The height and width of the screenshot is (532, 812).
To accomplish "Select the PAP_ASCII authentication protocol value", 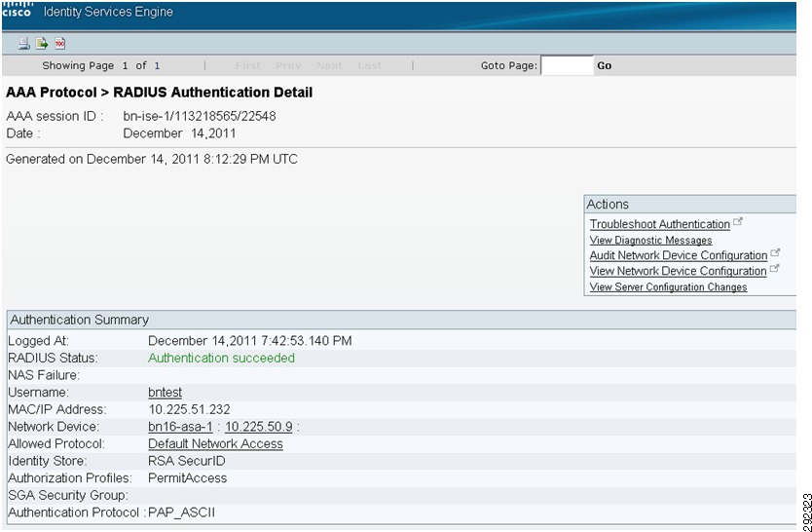I will pos(181,513).
